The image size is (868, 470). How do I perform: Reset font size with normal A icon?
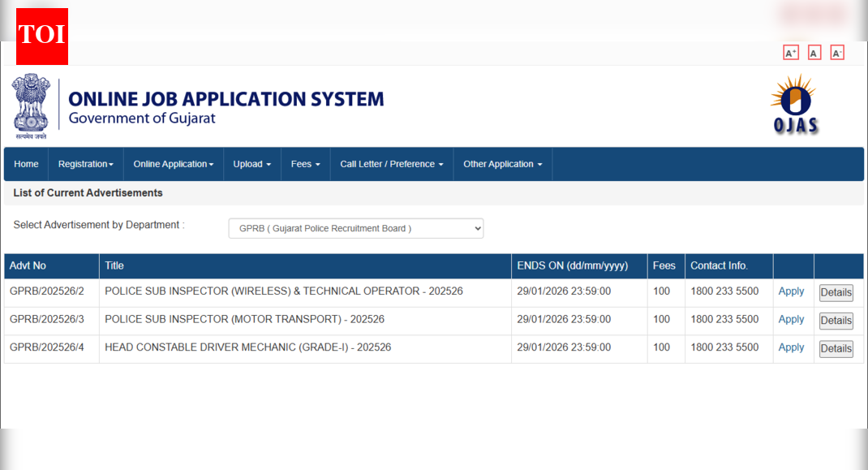click(814, 53)
